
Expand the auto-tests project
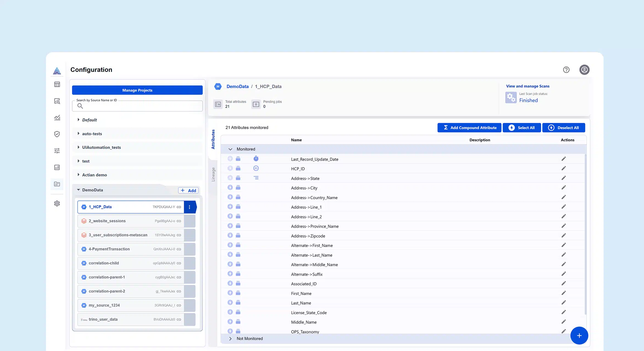point(79,134)
